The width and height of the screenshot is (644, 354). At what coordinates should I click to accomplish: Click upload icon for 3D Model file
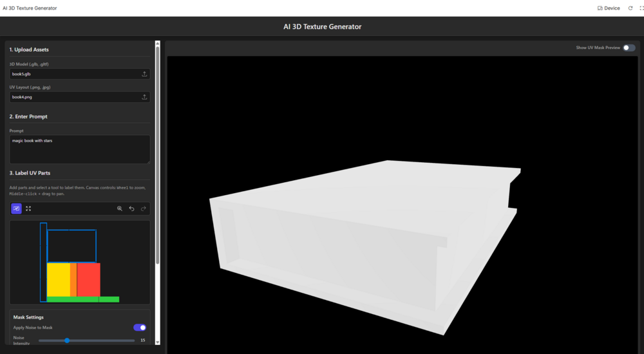144,74
